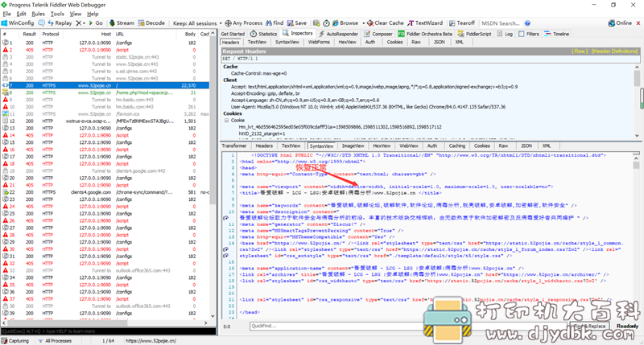Open the TextWizard tool
Image resolution: width=644 pixels, height=345 pixels.
pos(425,23)
